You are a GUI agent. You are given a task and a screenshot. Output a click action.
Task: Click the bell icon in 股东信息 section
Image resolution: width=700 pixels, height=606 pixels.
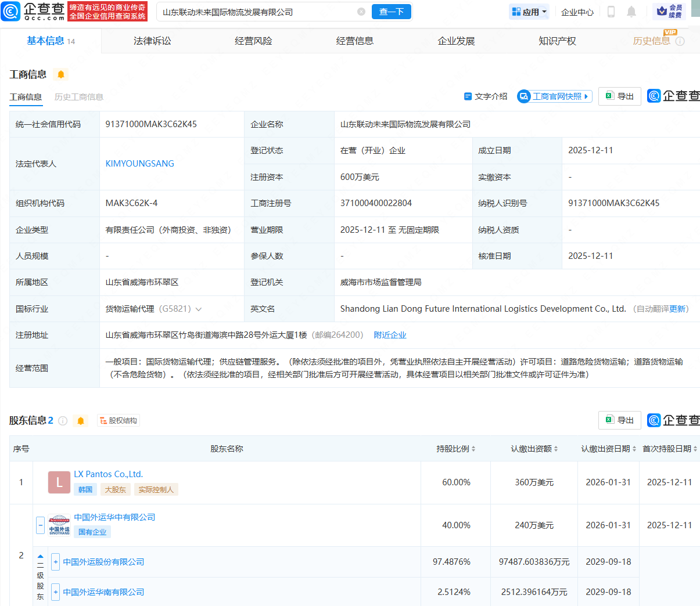pos(81,421)
